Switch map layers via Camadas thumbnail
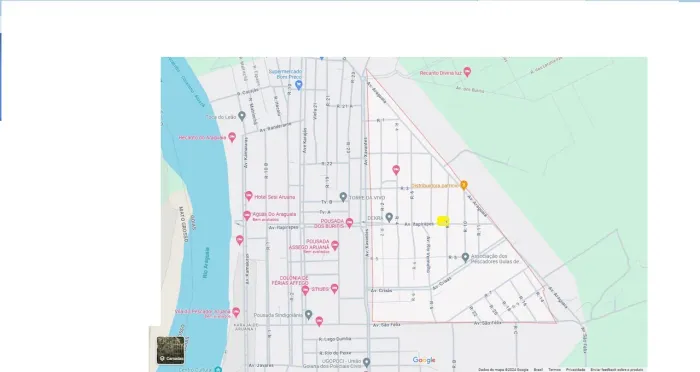The width and height of the screenshot is (700, 372). pos(170,350)
